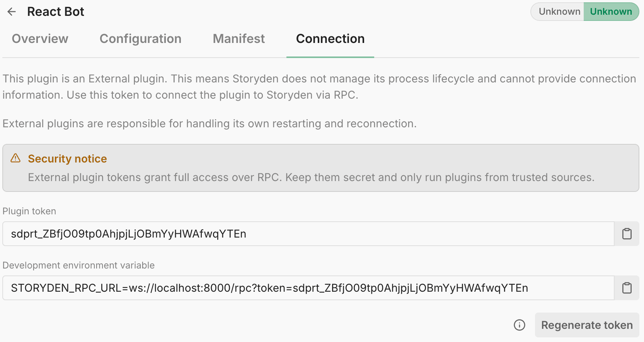Viewport: 644px width, 342px height.
Task: Open the Overview tab
Action: [40, 39]
